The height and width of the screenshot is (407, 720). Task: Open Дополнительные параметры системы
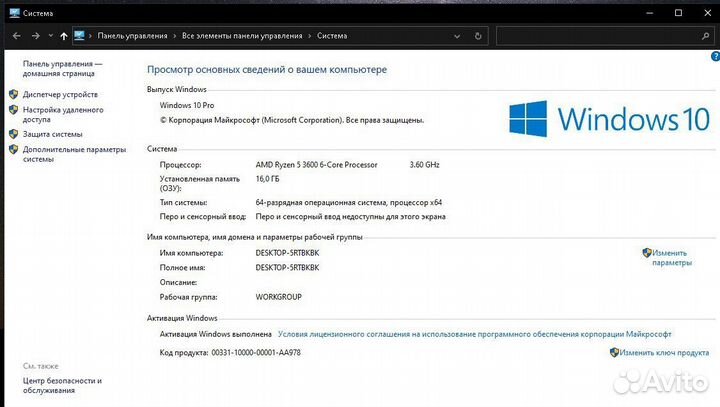point(74,153)
